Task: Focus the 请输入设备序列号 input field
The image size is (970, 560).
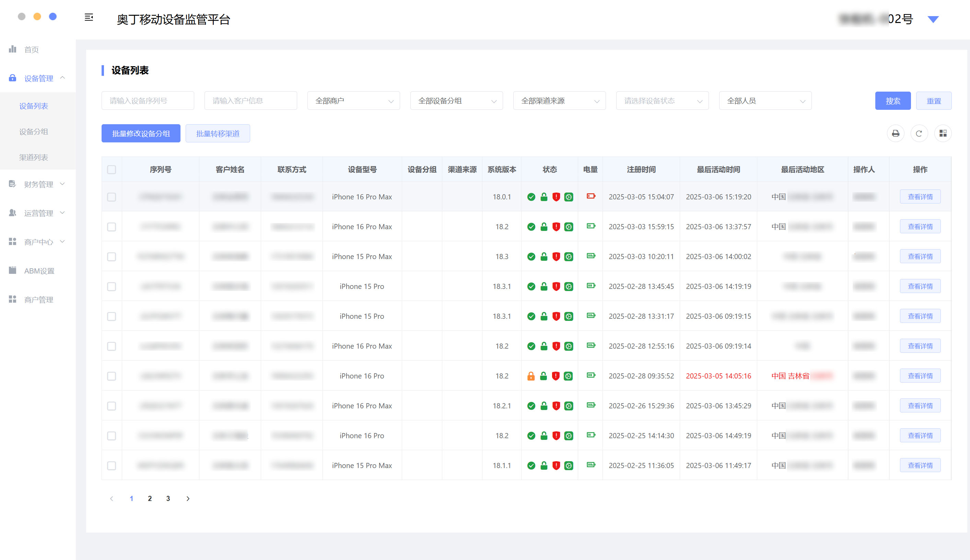Action: tap(148, 101)
